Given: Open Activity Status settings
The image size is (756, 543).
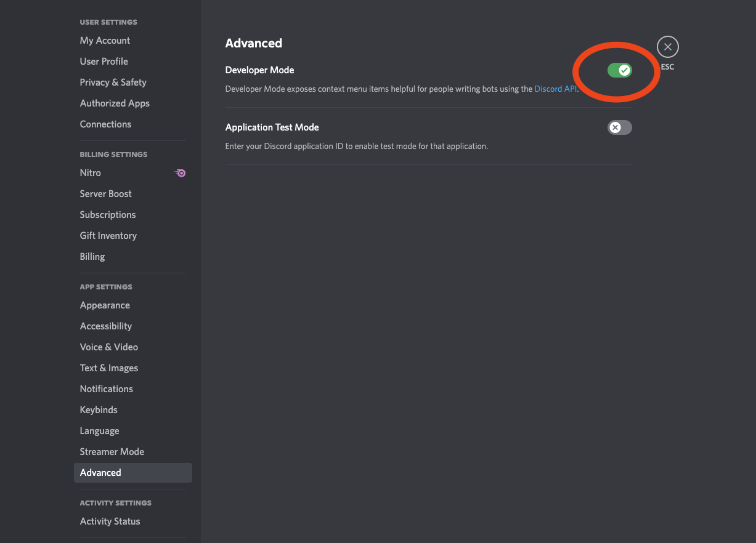Looking at the screenshot, I should pyautogui.click(x=110, y=521).
